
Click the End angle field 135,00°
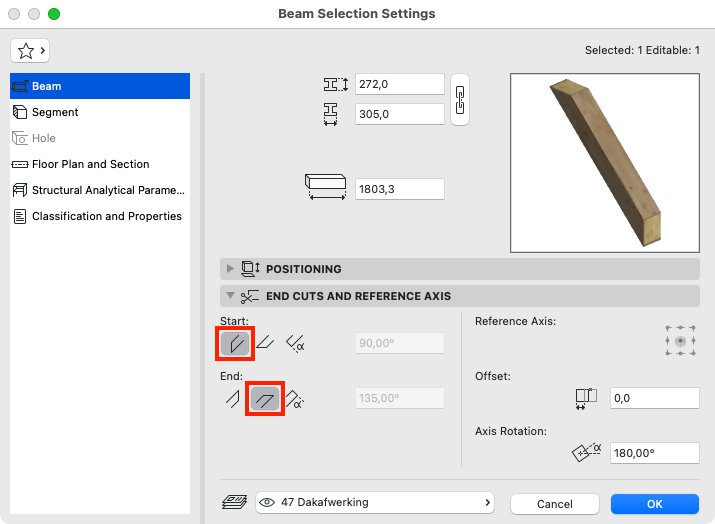pyautogui.click(x=399, y=398)
